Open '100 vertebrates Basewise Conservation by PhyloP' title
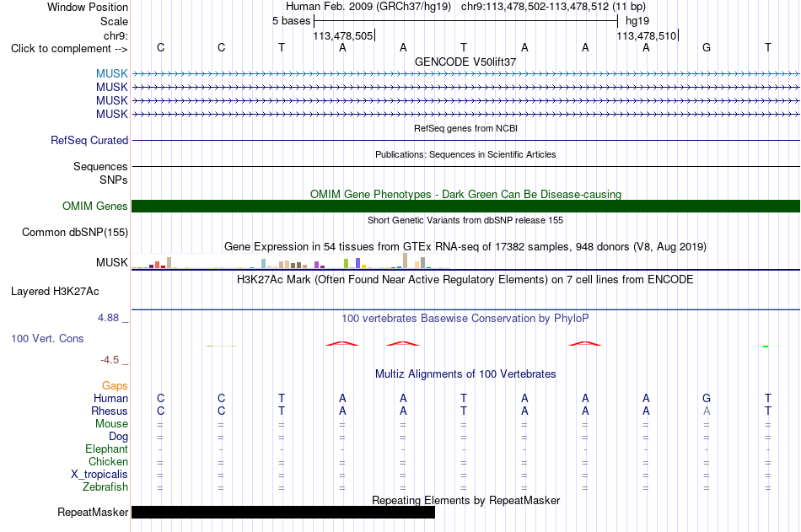801x532 pixels. [465, 319]
